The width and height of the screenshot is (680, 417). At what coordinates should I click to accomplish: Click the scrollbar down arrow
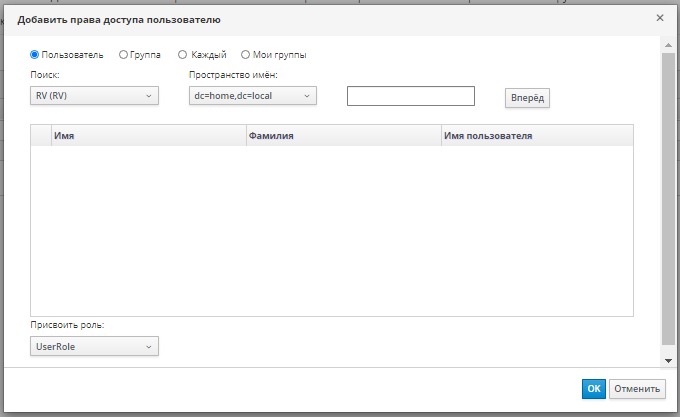pos(668,360)
